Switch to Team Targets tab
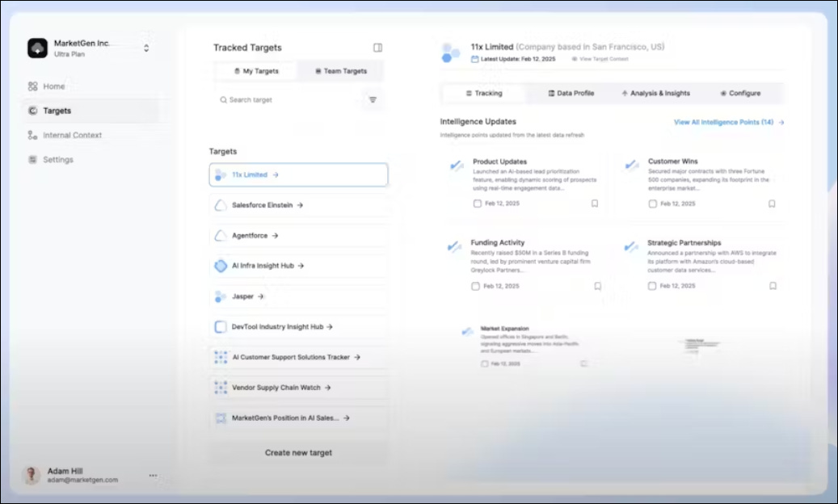 pyautogui.click(x=340, y=71)
